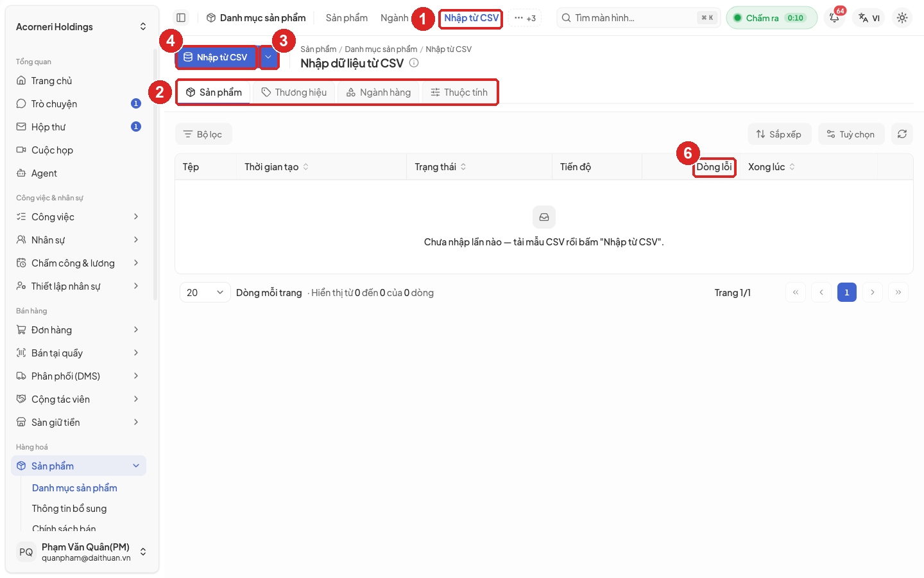
Task: Open Thông tin bổ sung sidebar item
Action: [69, 509]
